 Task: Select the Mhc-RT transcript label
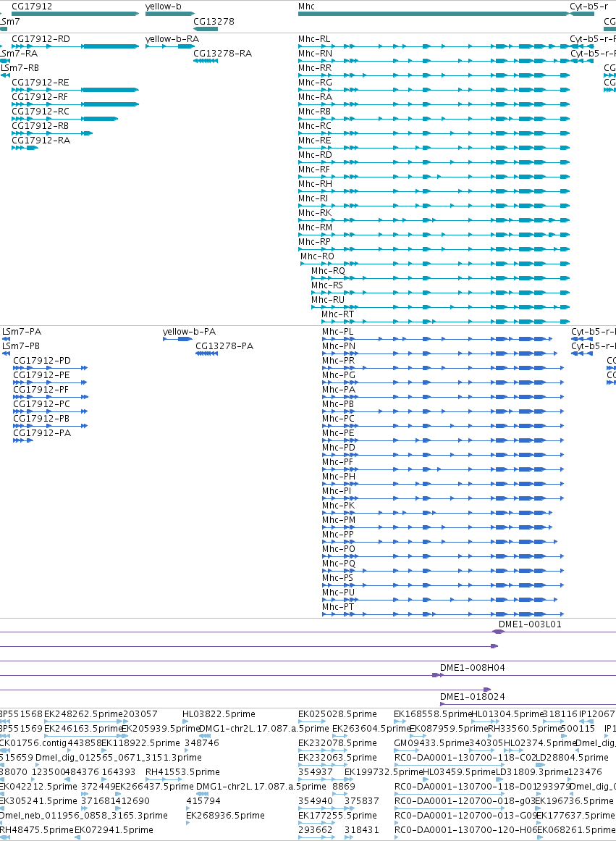click(338, 314)
